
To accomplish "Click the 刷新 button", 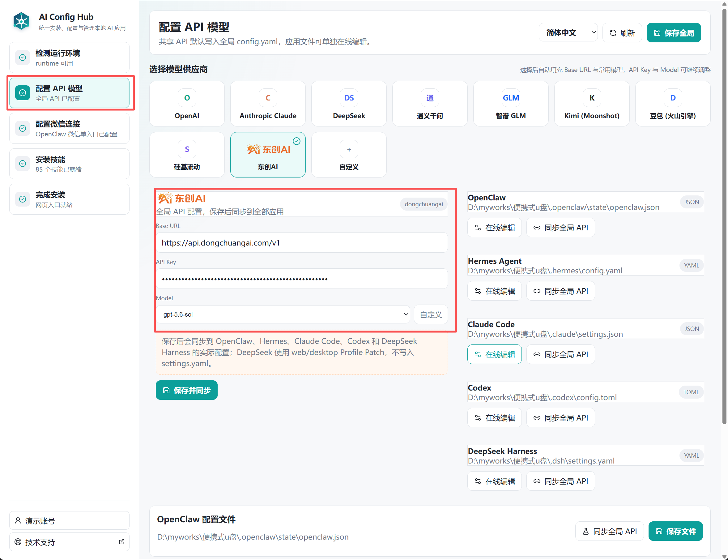I will click(x=622, y=33).
